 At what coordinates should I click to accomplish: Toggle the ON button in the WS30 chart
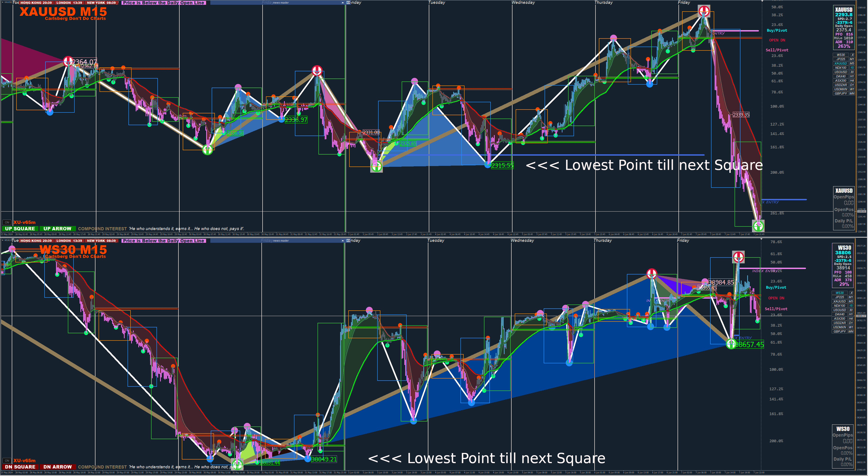[7, 460]
